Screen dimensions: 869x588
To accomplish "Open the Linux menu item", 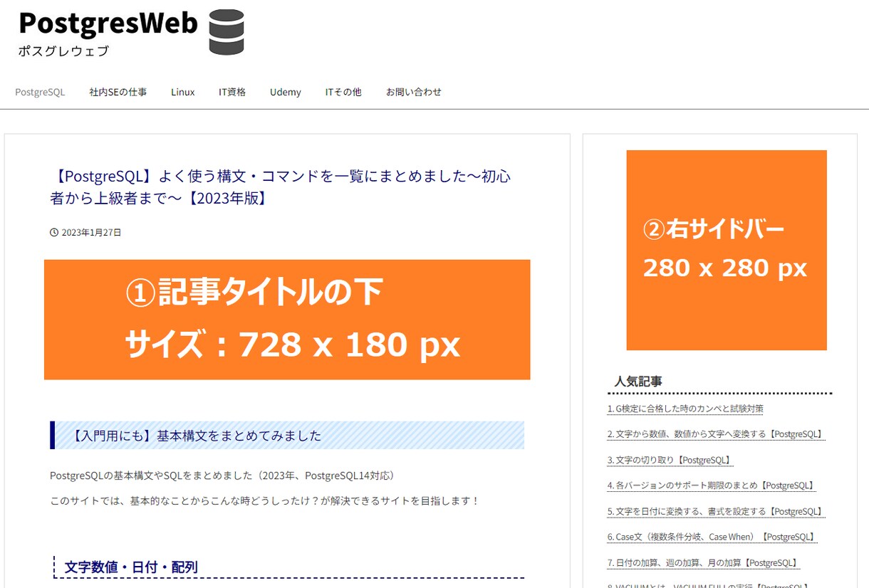I will 183,92.
